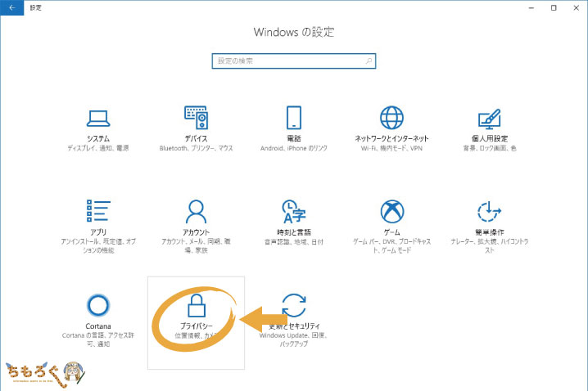Viewport: 588px width, 391px height.
Task: Click the プライバシー label
Action: [196, 326]
